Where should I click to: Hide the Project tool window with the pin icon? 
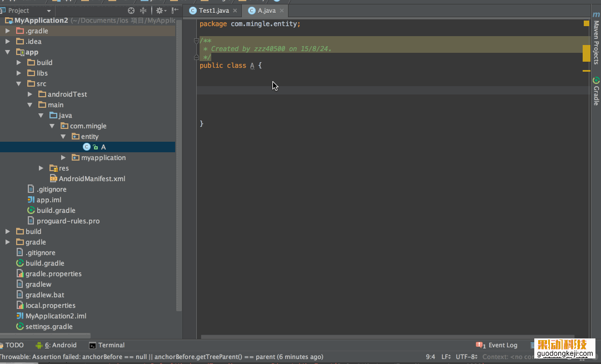[175, 11]
